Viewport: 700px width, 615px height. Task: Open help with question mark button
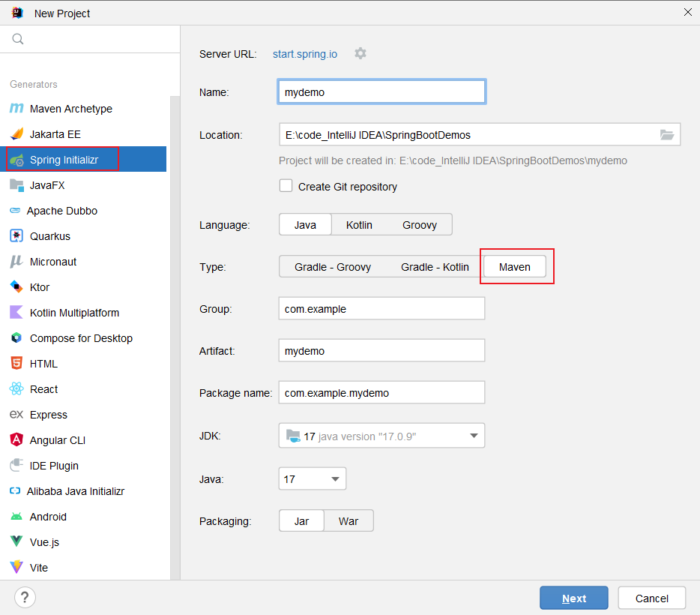pos(25,598)
